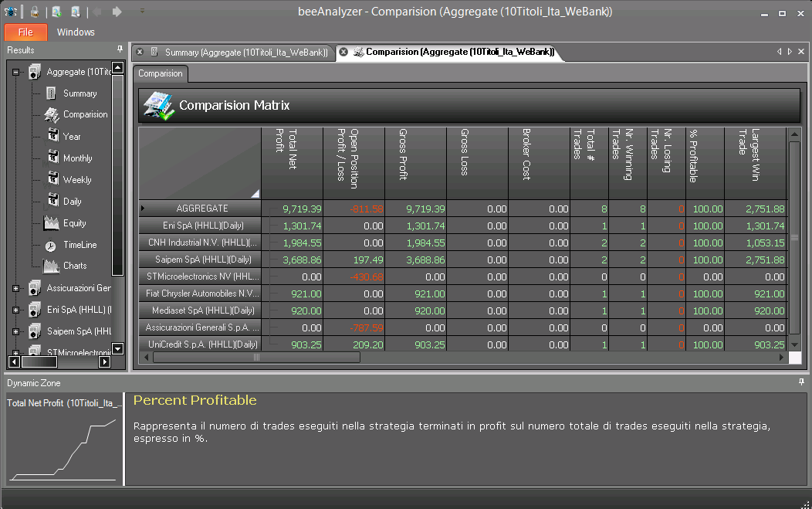Close the Comparision (Aggregate) document tab
This screenshot has width=812, height=509.
343,52
